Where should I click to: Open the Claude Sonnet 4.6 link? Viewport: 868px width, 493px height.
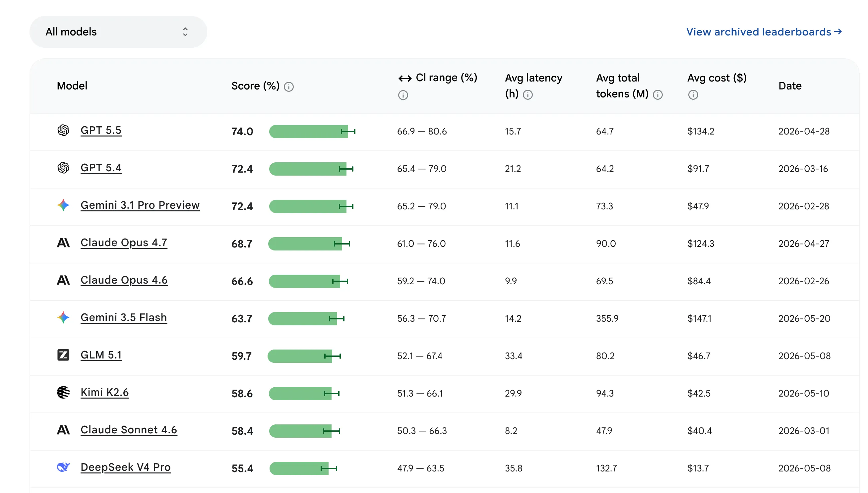[x=129, y=430]
